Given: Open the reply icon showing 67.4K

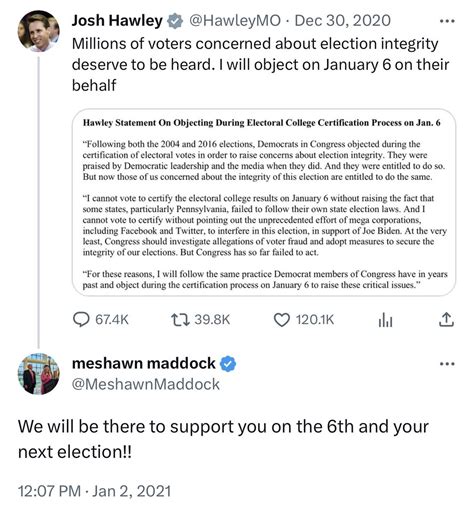Looking at the screenshot, I should 81,320.
